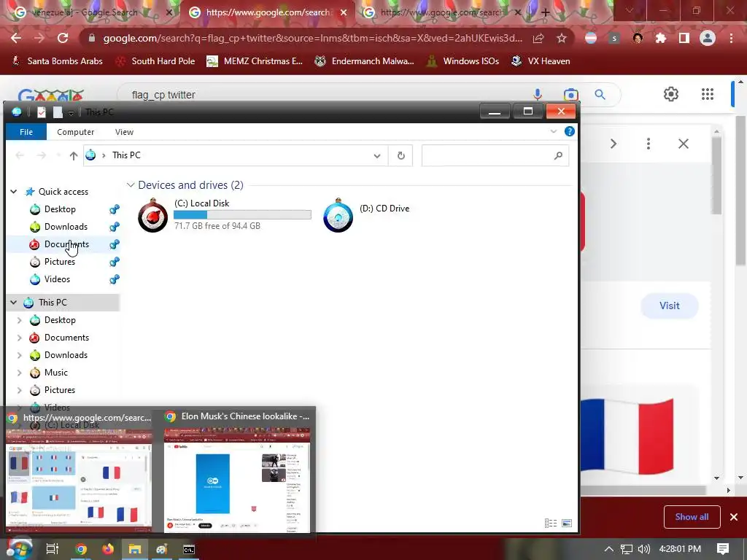Click the Show all button
Screen dimensions: 747x560
tap(692, 517)
